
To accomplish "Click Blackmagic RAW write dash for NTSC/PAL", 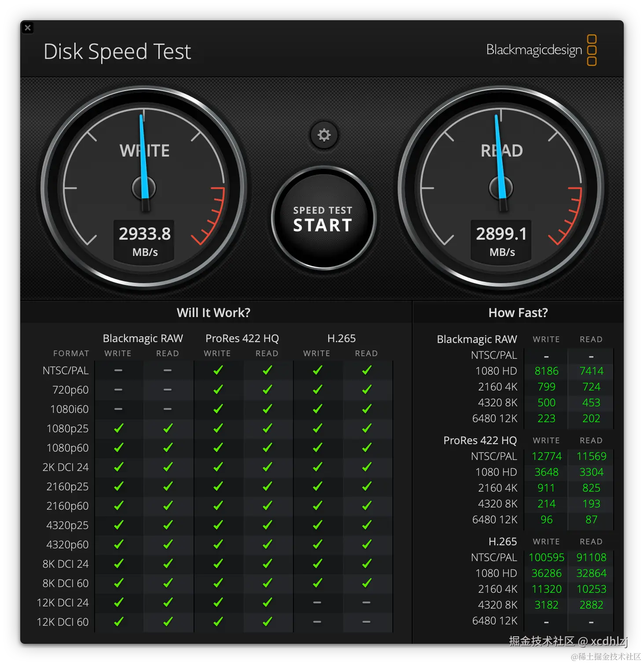I will click(x=118, y=370).
